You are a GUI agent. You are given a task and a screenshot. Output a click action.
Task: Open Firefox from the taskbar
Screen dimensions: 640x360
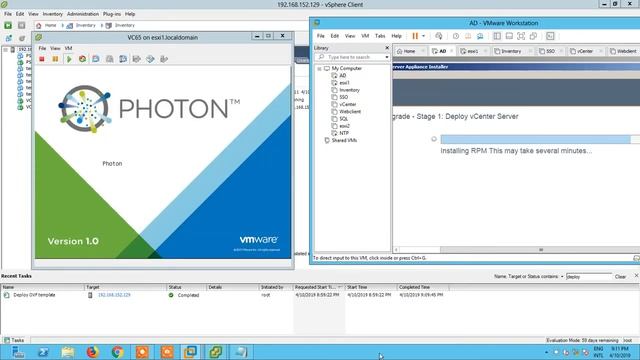93,351
